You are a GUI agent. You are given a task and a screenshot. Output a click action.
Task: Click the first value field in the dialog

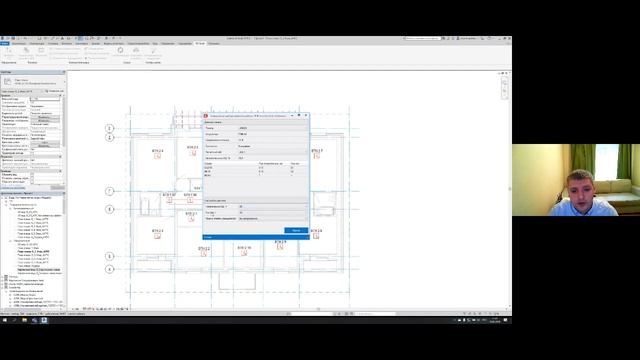pos(272,128)
